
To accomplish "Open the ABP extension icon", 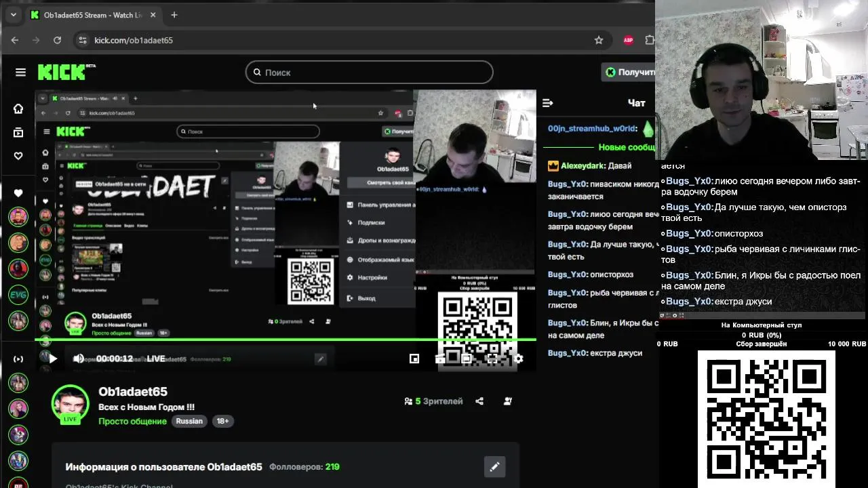I will 628,40.
